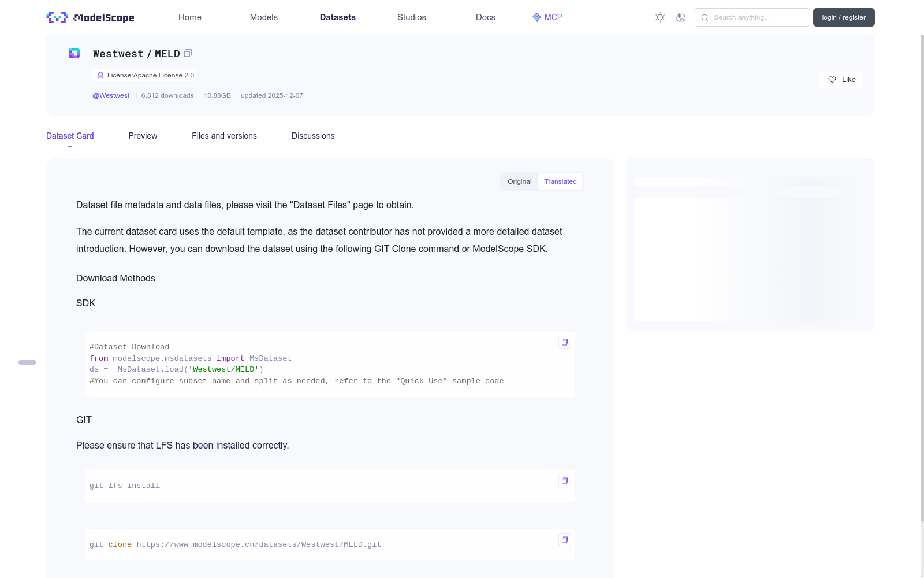
Task: Copy the SDK dataset download code
Action: pyautogui.click(x=565, y=342)
